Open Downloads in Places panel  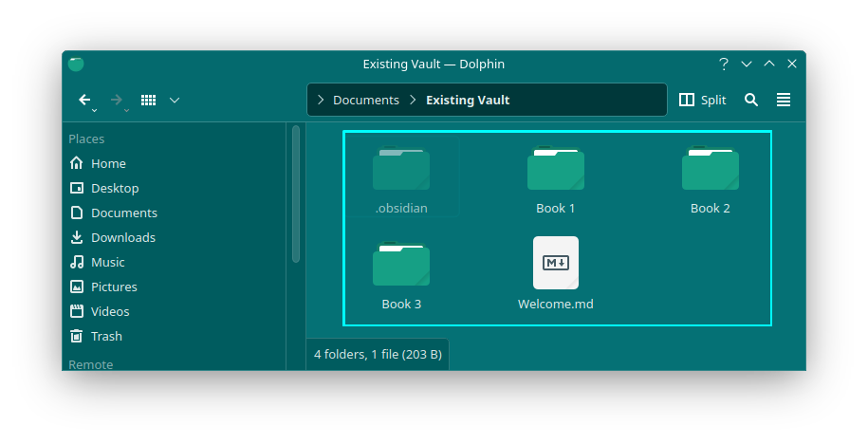click(x=122, y=237)
